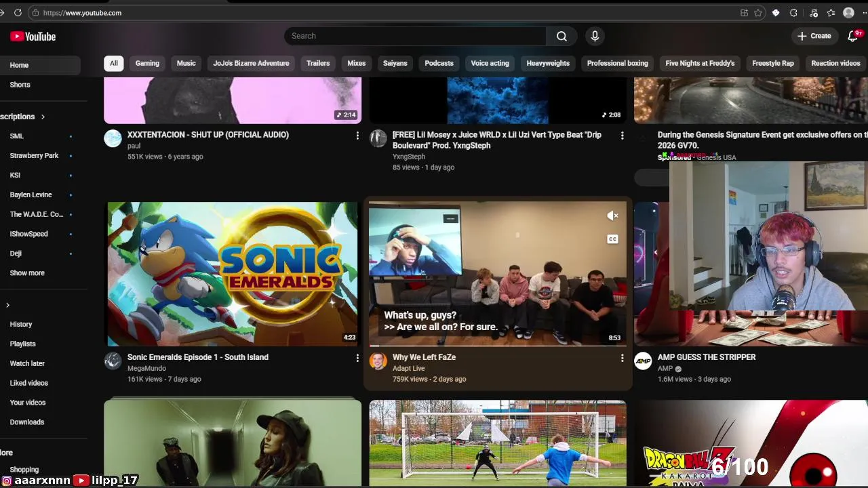Open the browser media control icon
This screenshot has height=488, width=868.
coord(813,13)
